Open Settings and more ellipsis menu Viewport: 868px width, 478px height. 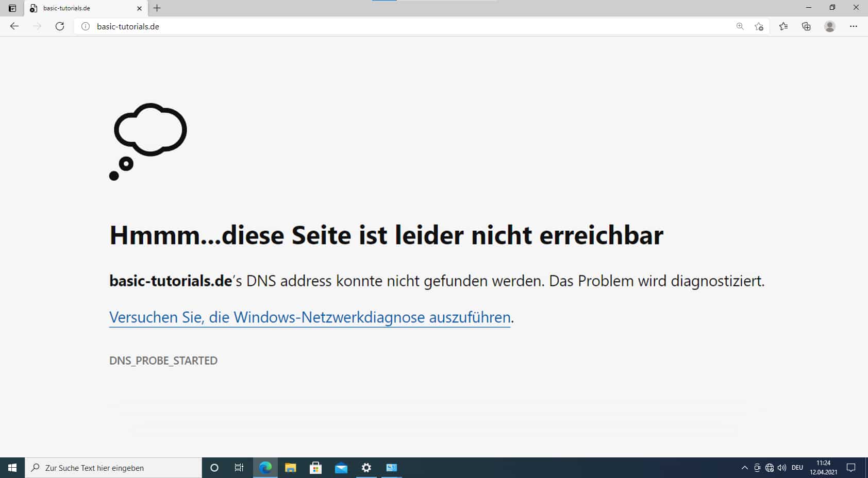click(x=853, y=26)
